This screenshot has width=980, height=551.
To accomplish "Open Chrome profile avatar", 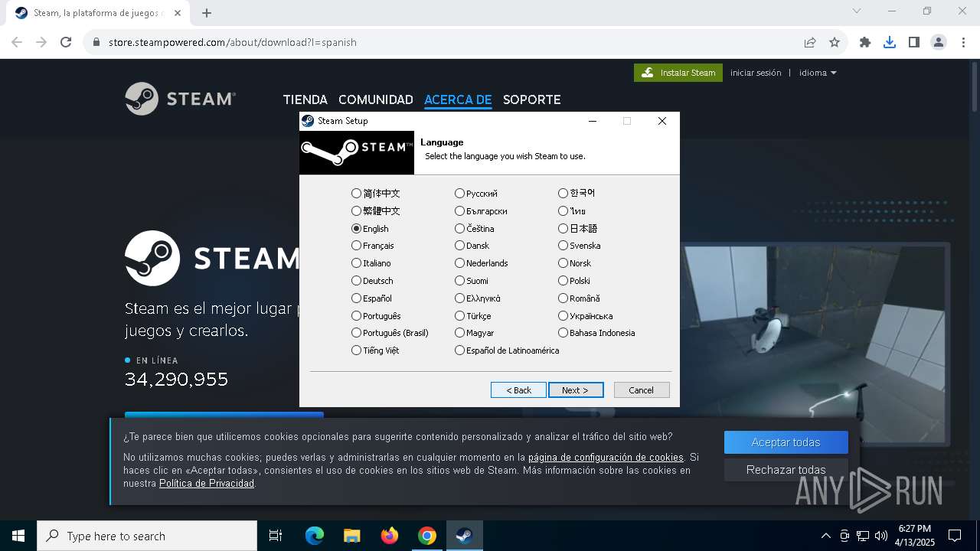I will pyautogui.click(x=939, y=42).
